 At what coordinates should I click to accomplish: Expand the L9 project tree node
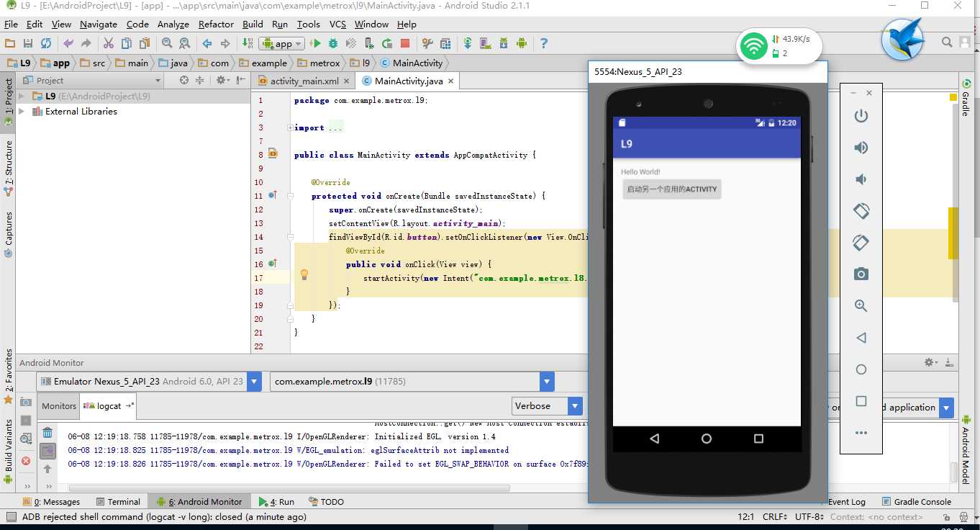(x=22, y=96)
